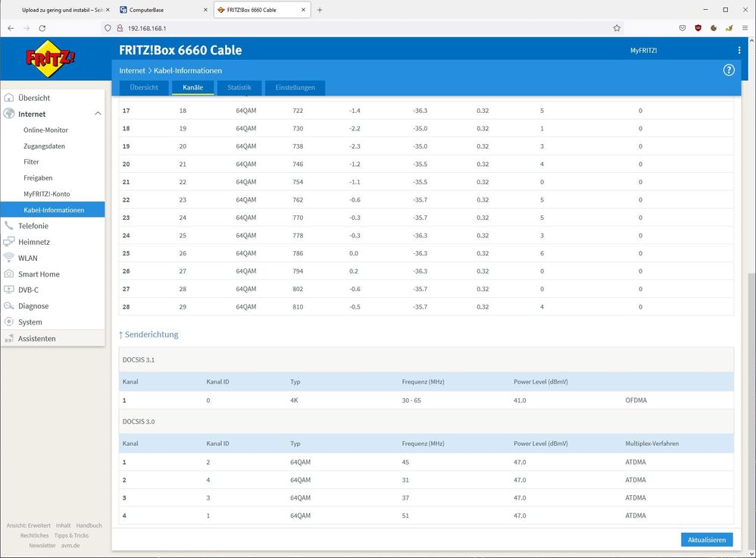Expand the WLAN sidebar section
Screen dimensions: 756x558
pos(27,258)
